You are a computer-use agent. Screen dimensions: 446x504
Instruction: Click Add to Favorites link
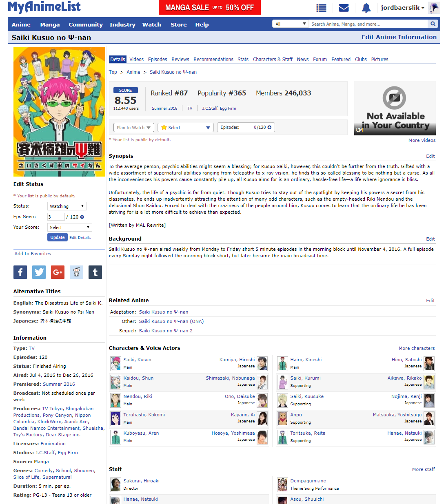[33, 254]
